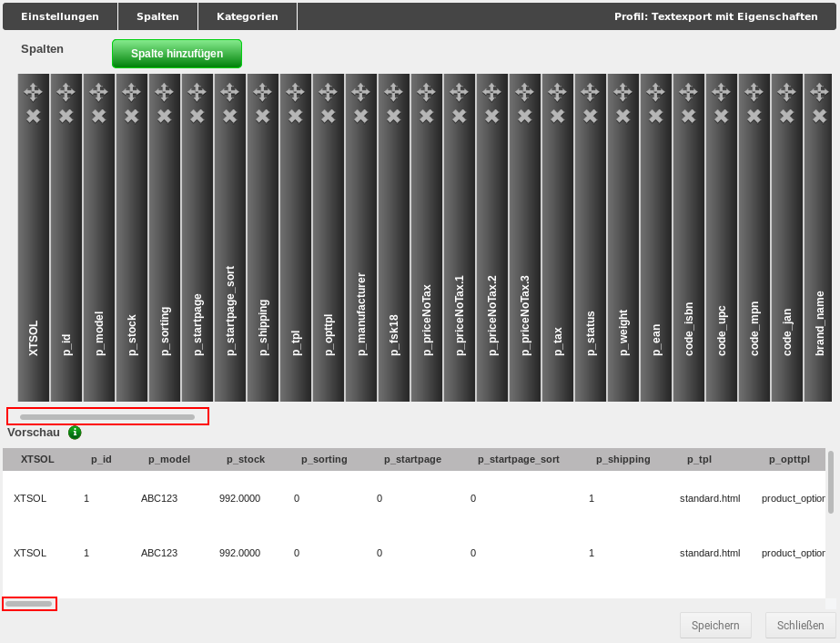Click the green Spalte hinzufügen button
Screen dimensions: 840x643
point(177,53)
